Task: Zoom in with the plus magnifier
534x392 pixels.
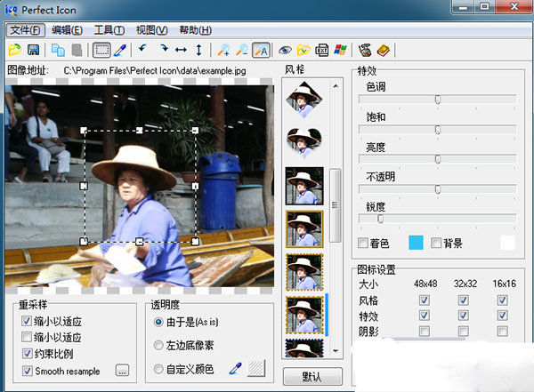Action: 223,51
